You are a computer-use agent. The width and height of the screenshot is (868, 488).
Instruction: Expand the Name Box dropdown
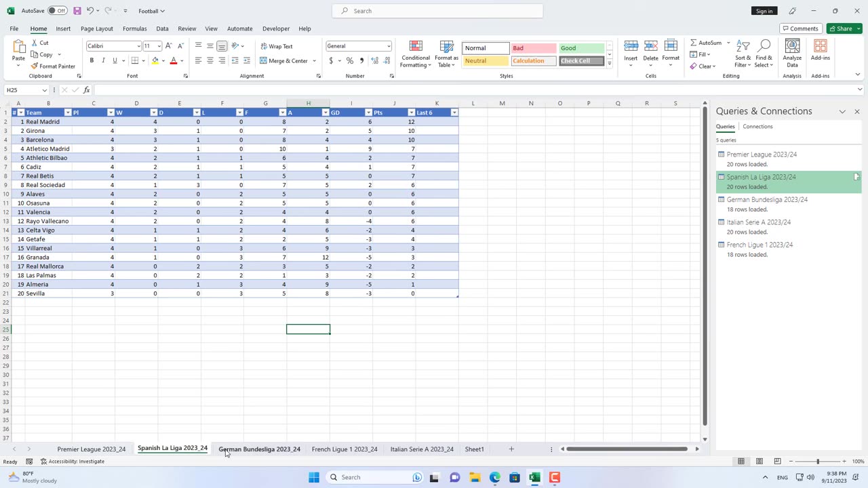click(45, 90)
